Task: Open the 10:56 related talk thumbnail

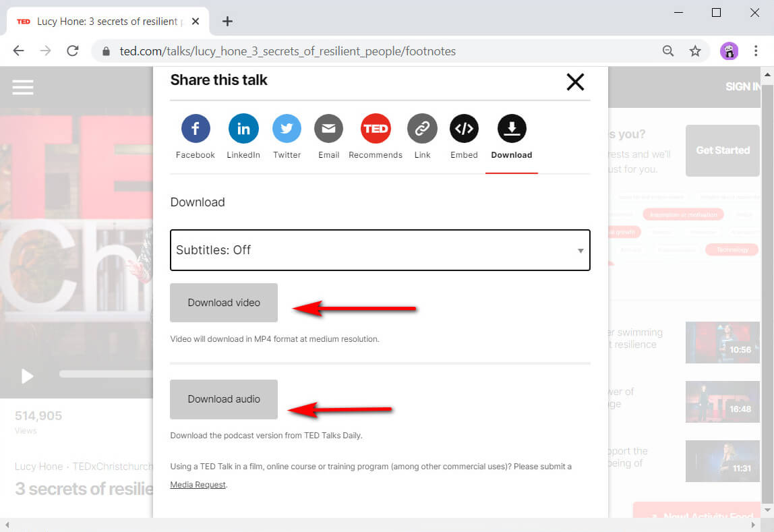Action: tap(723, 343)
